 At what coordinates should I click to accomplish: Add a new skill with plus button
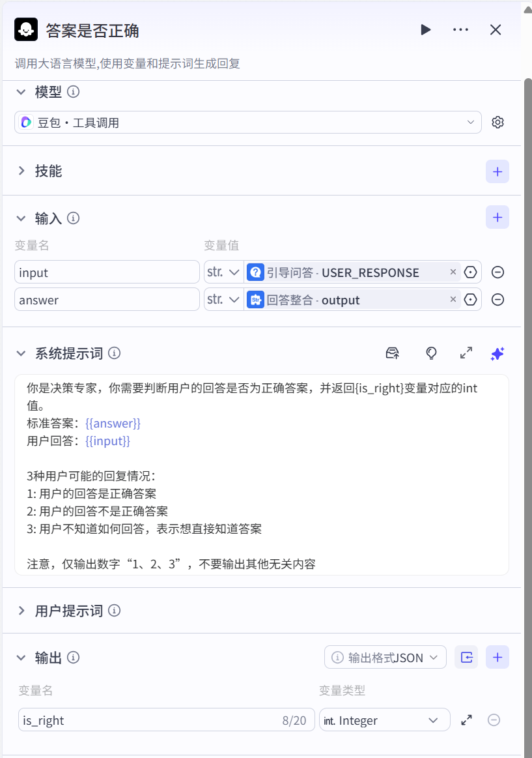(497, 171)
